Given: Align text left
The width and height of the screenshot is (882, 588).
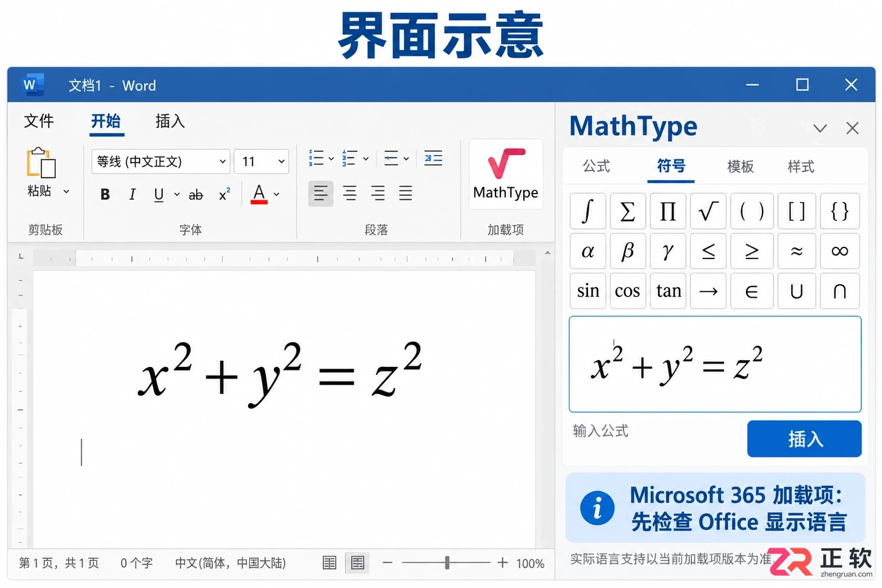Looking at the screenshot, I should tap(320, 194).
